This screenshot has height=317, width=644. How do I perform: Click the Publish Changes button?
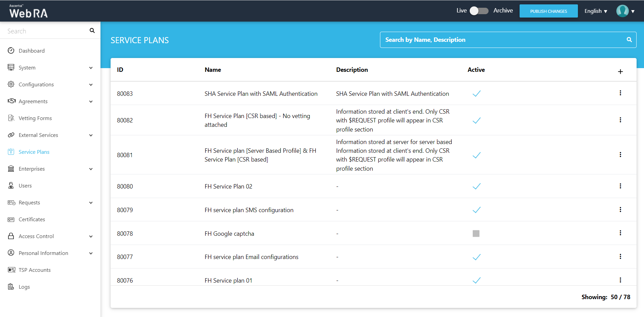point(548,11)
